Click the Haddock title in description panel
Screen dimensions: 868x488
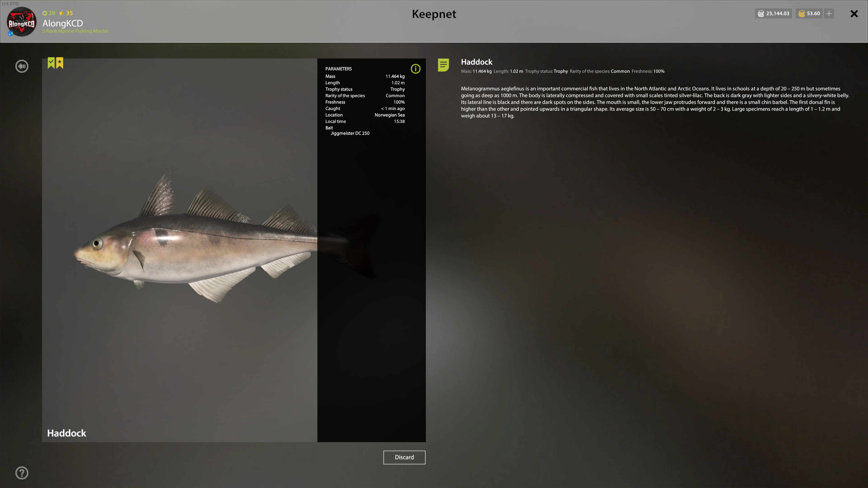[476, 62]
